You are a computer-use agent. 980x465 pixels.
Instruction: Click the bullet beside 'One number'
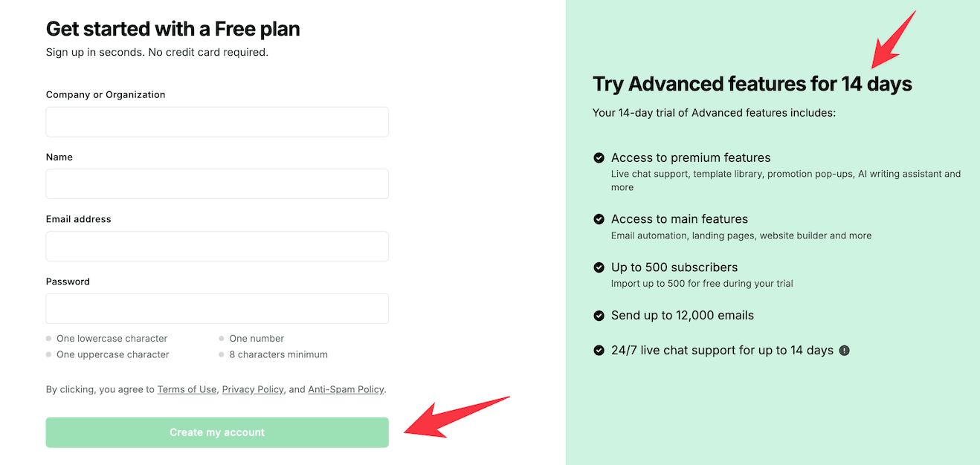tap(220, 338)
